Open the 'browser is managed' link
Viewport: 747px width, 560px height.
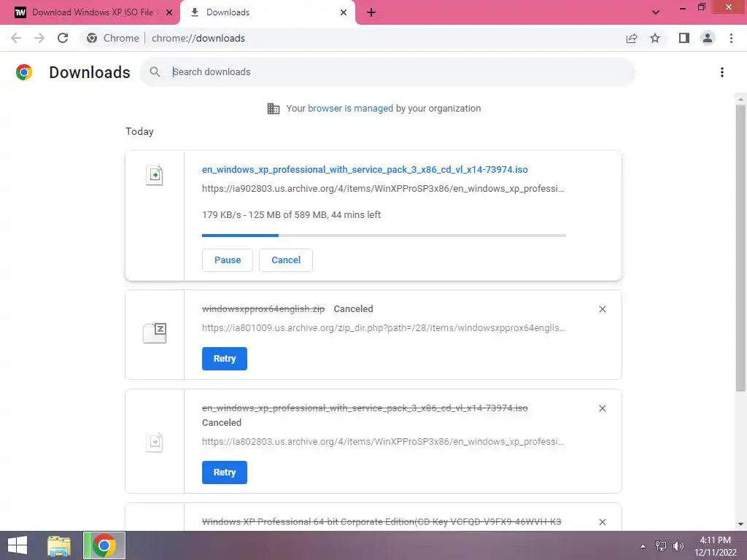pyautogui.click(x=350, y=109)
